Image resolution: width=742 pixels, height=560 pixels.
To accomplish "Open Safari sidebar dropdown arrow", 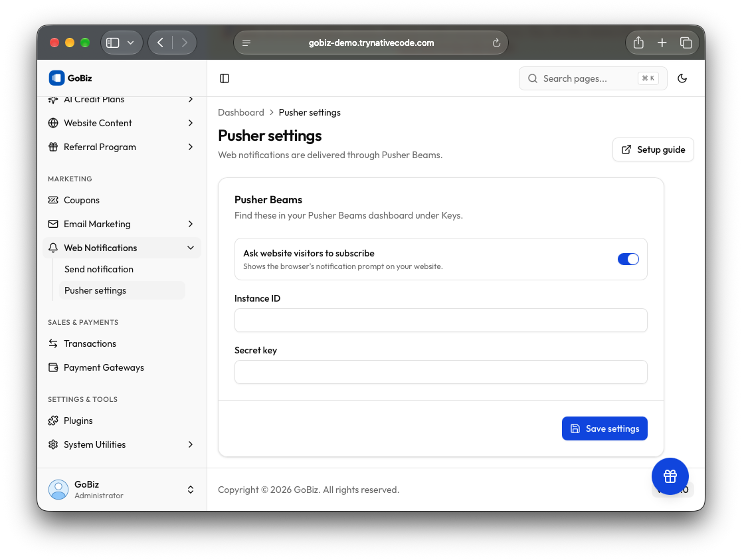I will (131, 43).
